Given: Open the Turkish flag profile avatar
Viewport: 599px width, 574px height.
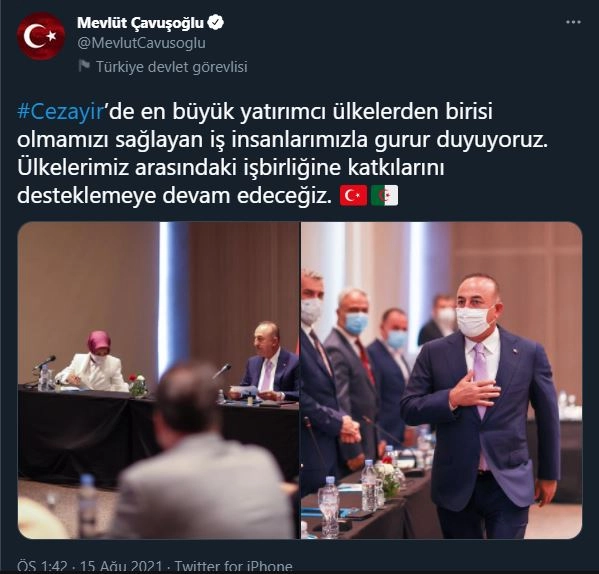Looking at the screenshot, I should tap(41, 36).
